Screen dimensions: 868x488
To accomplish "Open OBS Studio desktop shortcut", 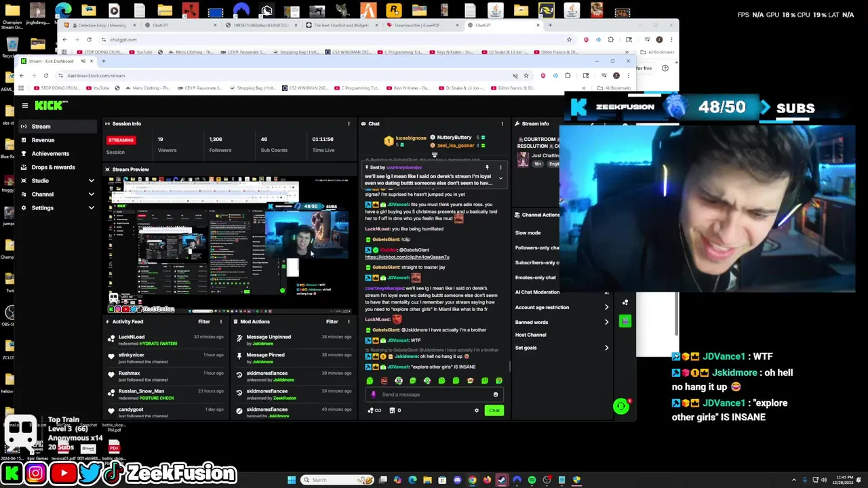I will pyautogui.click(x=9, y=312).
